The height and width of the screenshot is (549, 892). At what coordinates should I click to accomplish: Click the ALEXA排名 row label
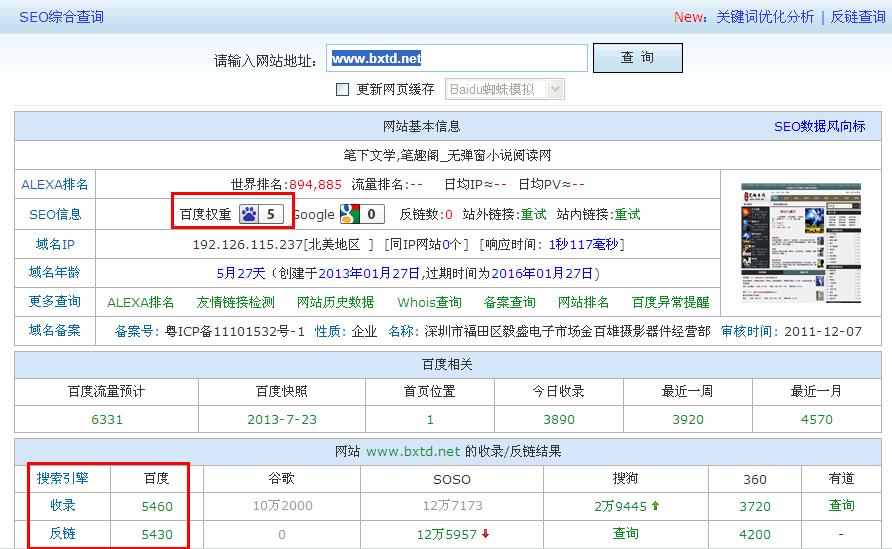pos(55,184)
